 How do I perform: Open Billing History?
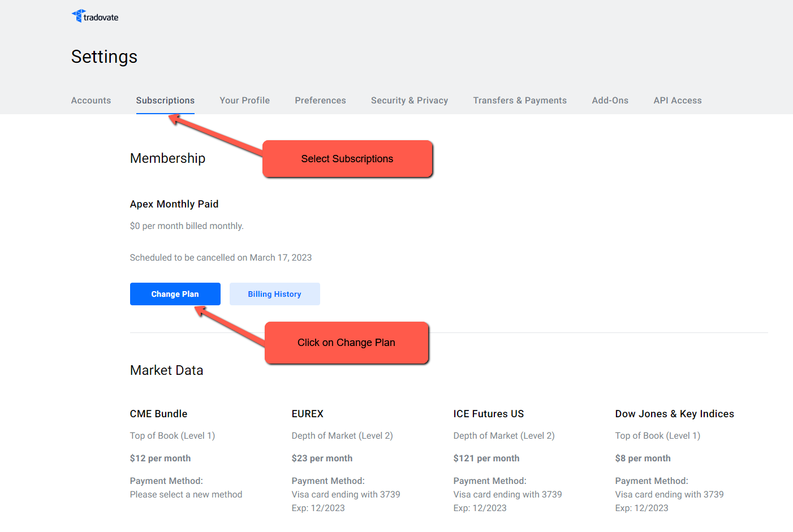[x=275, y=294]
